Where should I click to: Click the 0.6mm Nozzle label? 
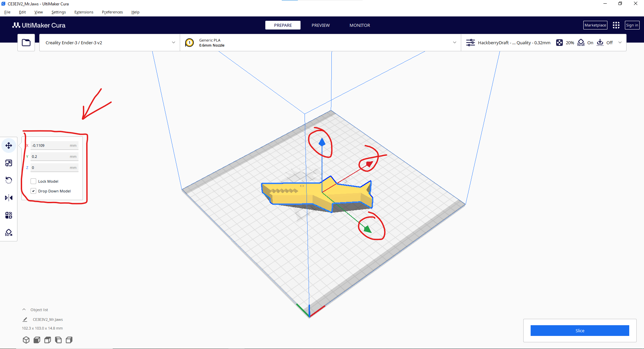click(212, 45)
